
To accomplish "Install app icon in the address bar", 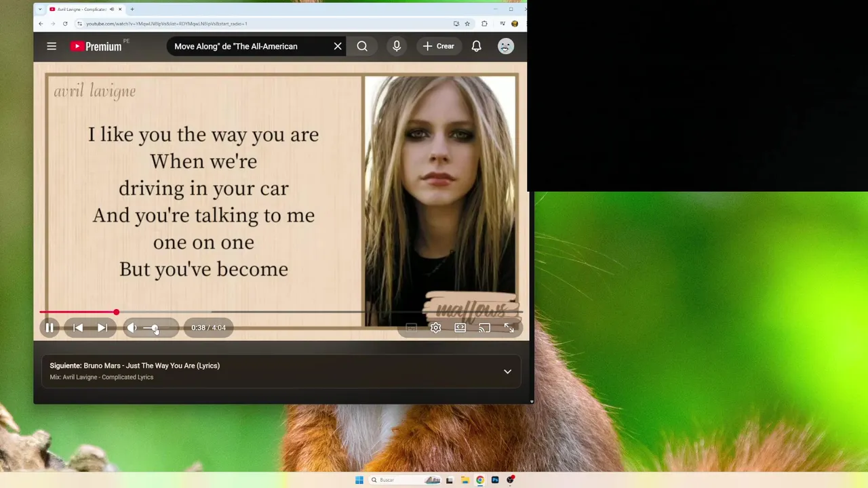I will [x=456, y=24].
